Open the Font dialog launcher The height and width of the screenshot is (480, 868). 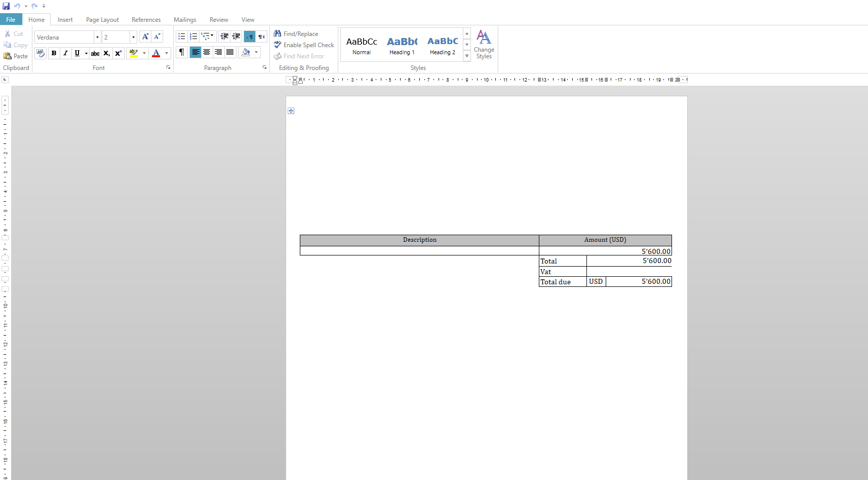click(x=169, y=67)
